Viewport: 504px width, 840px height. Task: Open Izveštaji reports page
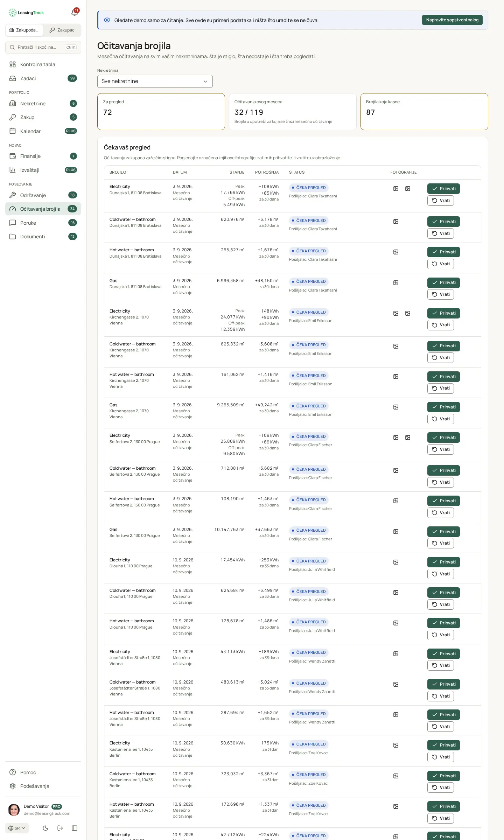(43, 170)
